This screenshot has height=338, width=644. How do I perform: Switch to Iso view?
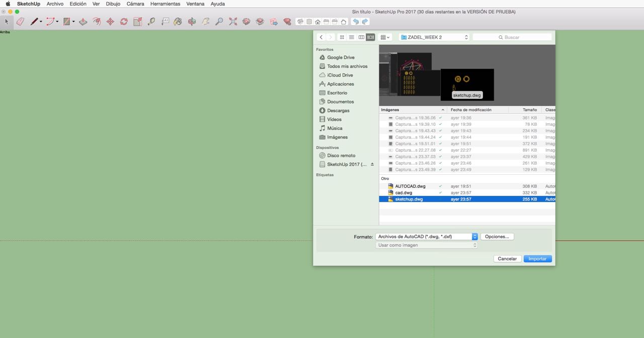300,22
